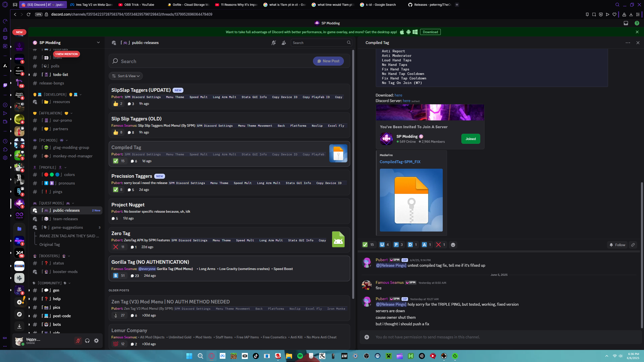Toggle microphone mute in user panel
This screenshot has width=644, height=362.
78,341
